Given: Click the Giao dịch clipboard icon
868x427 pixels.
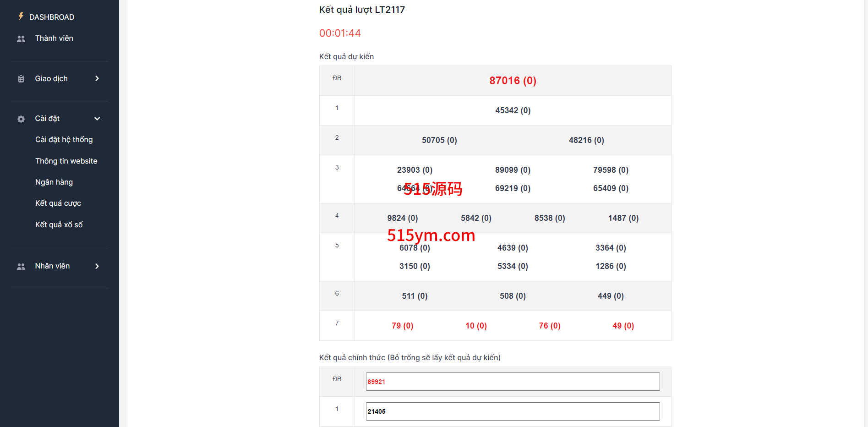Looking at the screenshot, I should 21,79.
